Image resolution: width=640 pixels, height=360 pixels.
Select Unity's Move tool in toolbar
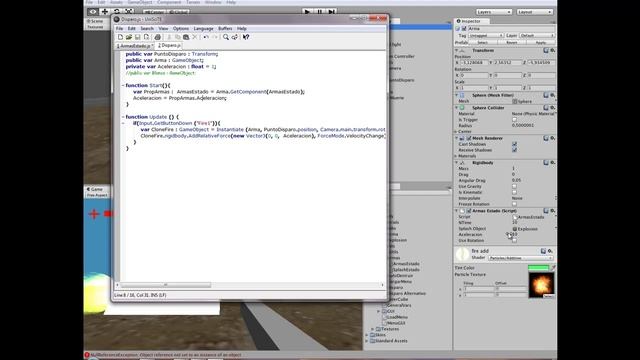tap(105, 12)
